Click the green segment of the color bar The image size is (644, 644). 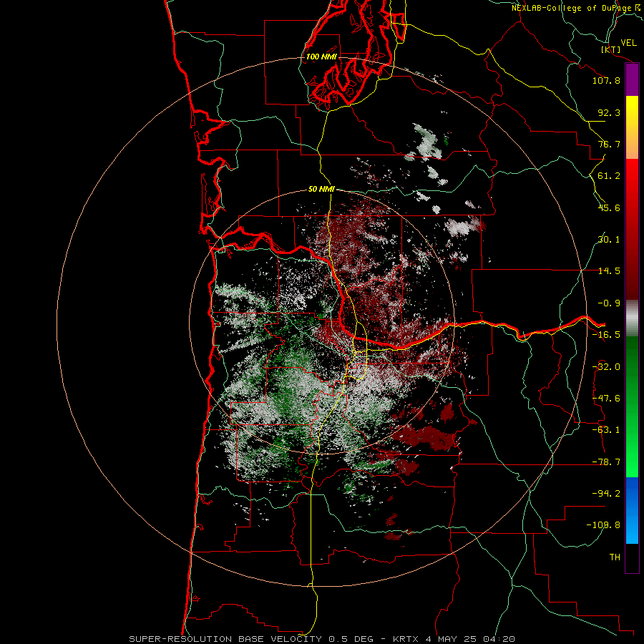(632, 406)
